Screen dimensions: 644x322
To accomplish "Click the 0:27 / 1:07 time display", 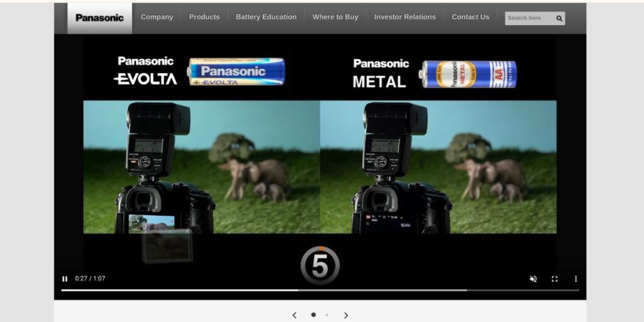I will [x=90, y=279].
